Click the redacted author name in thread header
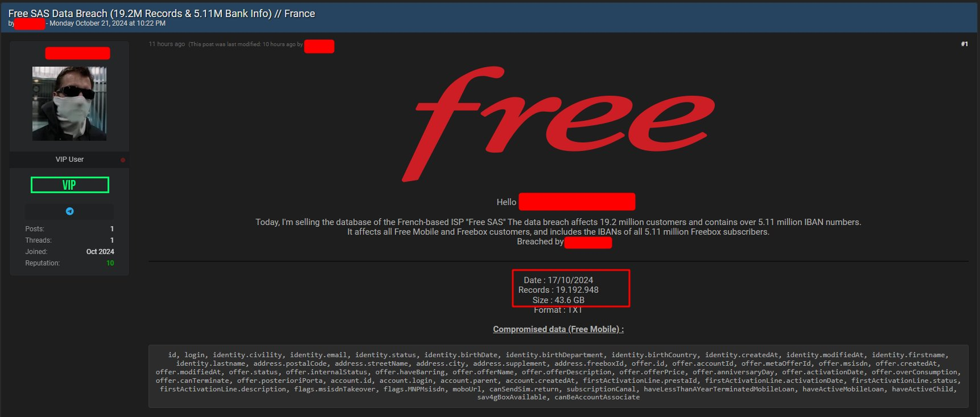This screenshot has width=980, height=417. coord(30,24)
